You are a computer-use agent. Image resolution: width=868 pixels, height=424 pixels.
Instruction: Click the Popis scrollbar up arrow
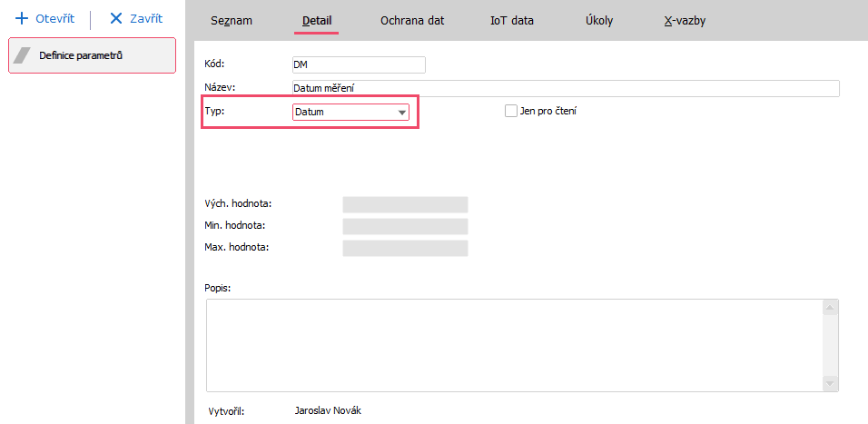pos(829,309)
